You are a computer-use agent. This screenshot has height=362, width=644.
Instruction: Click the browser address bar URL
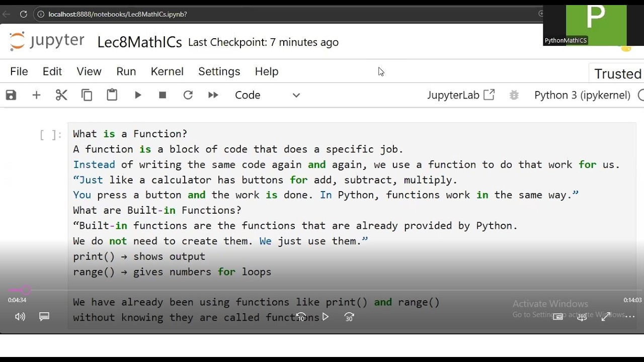(x=118, y=14)
